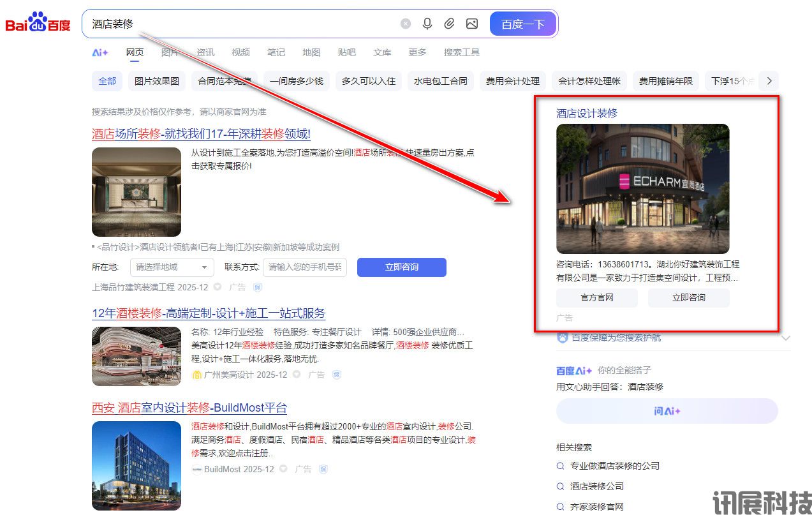This screenshot has width=812, height=515.
Task: Open the ECHARM hotel ad image
Action: point(642,189)
